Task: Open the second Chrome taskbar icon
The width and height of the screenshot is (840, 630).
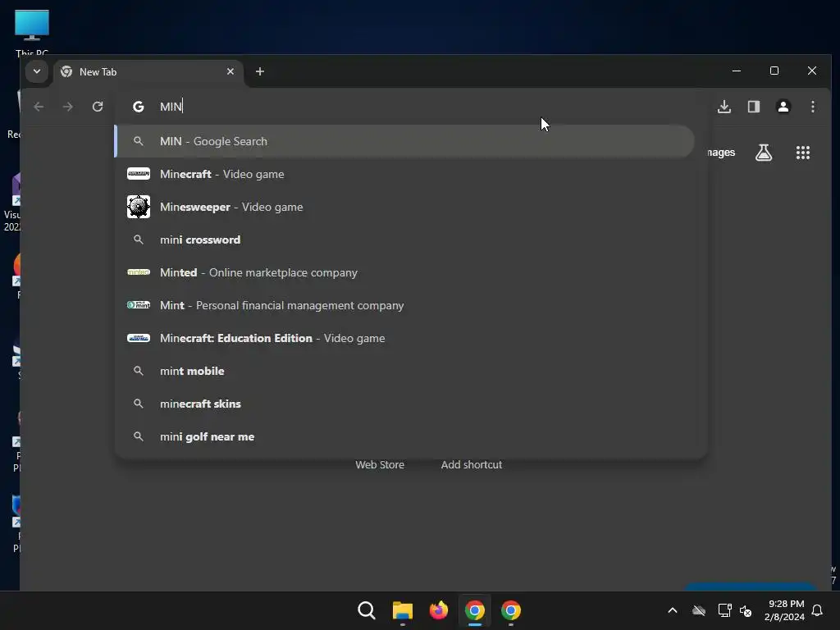Action: pos(510,610)
